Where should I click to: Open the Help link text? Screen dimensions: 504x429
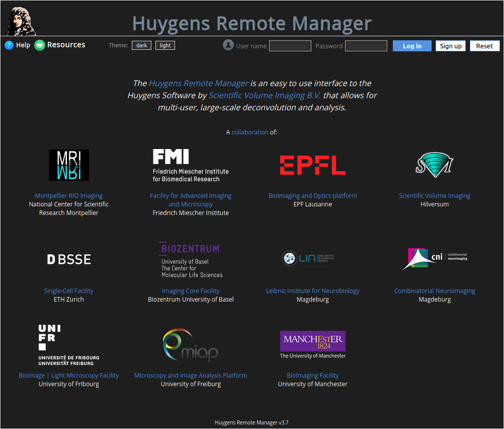point(23,45)
